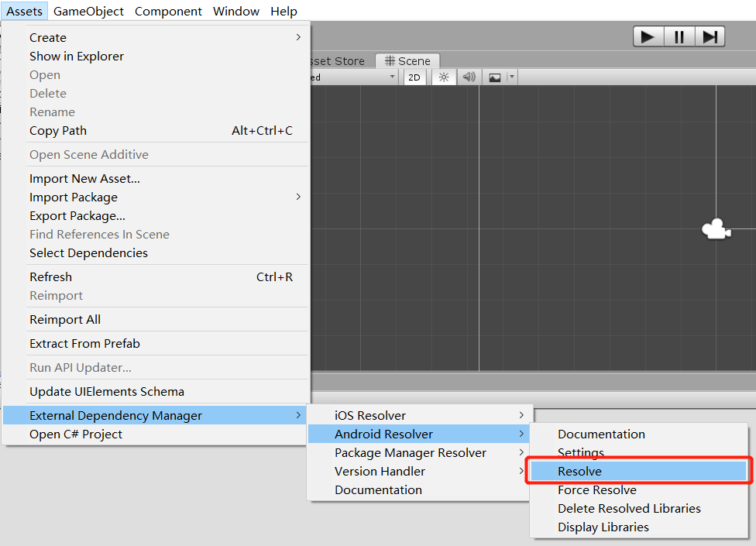Image resolution: width=756 pixels, height=546 pixels.
Task: Toggle scene lighting sun icon
Action: point(444,77)
